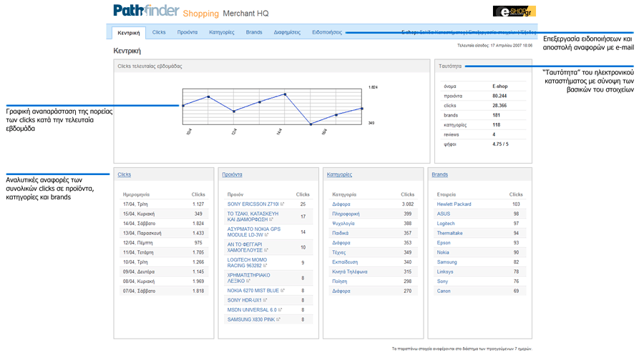Open the Thermaltake brand link
The height and width of the screenshot is (358, 644).
tap(449, 233)
